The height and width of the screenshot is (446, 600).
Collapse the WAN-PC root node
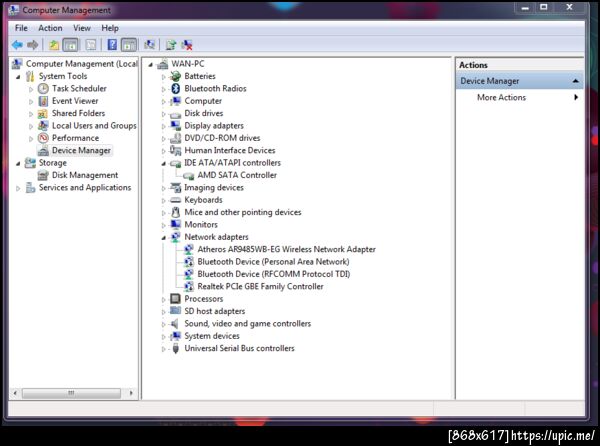[x=150, y=65]
